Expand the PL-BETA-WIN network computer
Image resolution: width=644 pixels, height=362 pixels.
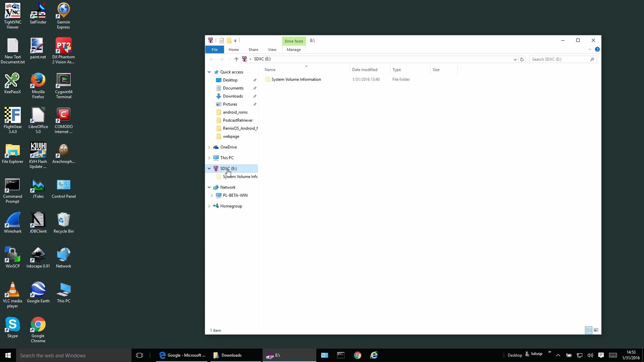pos(212,195)
